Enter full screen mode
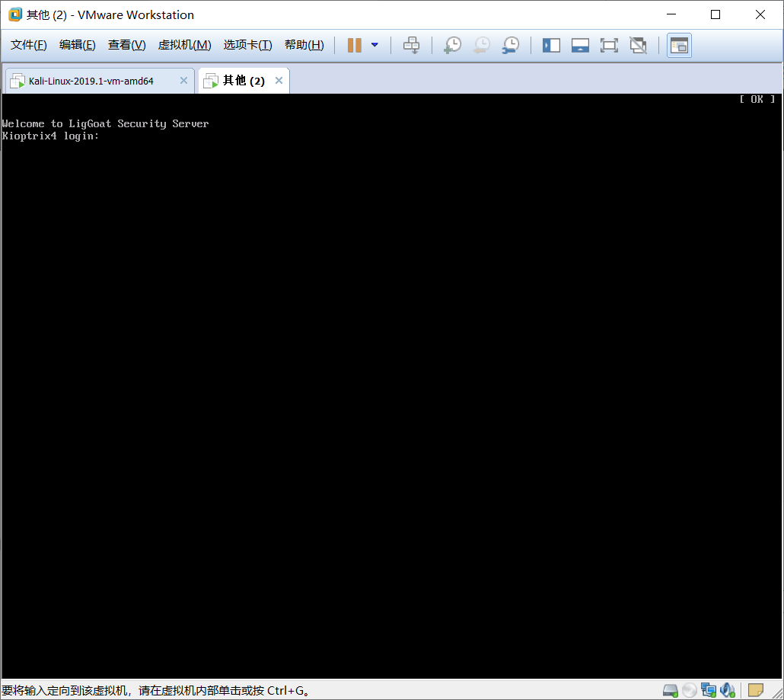 609,45
